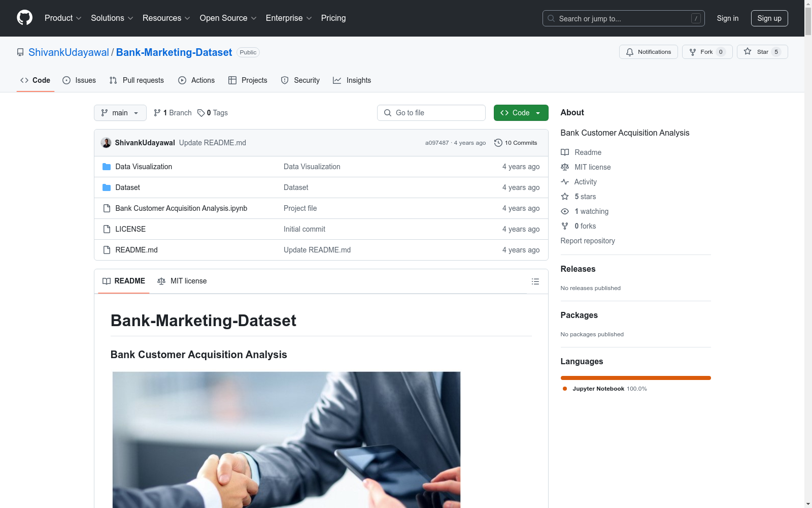Click the Sign in link
812x508 pixels.
728,18
